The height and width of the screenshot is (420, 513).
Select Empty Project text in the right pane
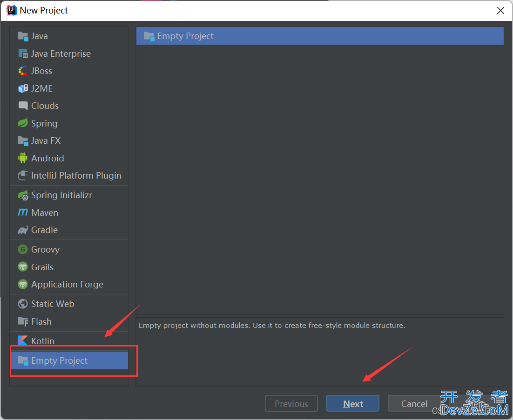[x=185, y=36]
